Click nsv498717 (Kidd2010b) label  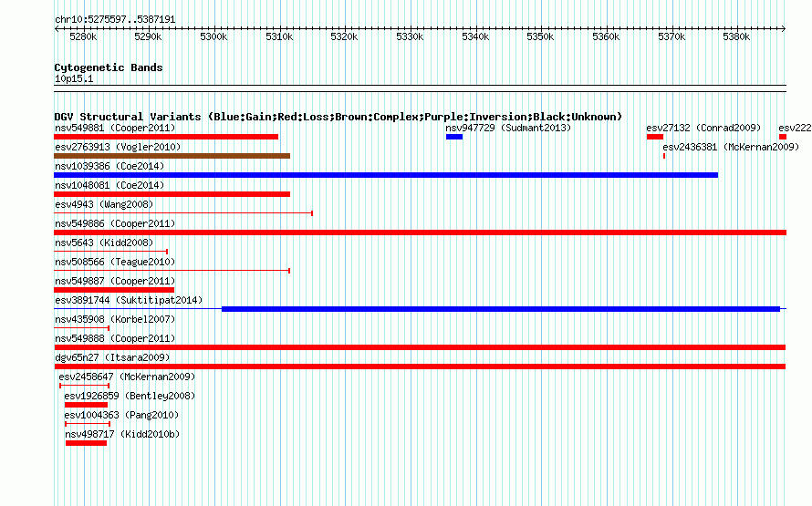pos(122,434)
